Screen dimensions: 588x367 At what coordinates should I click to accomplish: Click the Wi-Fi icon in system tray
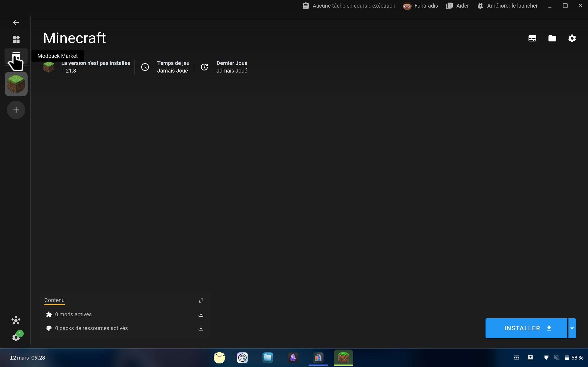[x=546, y=358]
